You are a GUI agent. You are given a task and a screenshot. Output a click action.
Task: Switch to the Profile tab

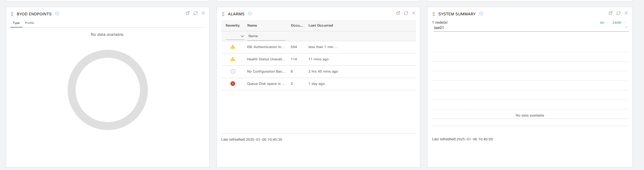click(30, 23)
